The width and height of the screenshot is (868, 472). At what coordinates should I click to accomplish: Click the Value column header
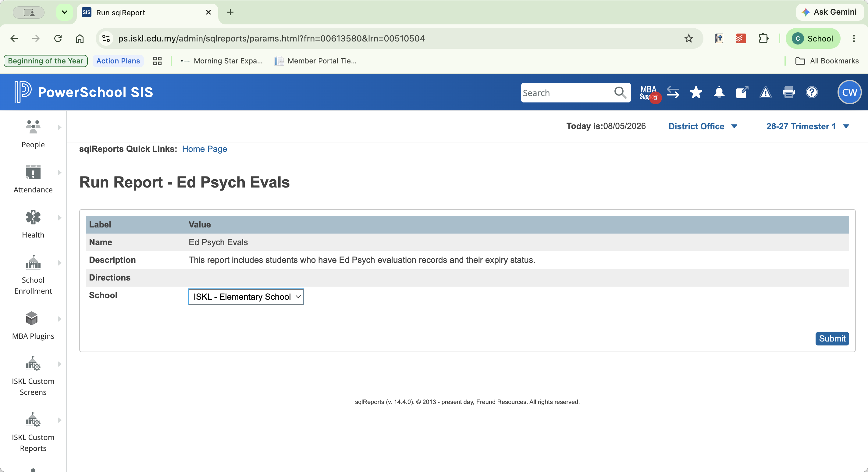(200, 224)
